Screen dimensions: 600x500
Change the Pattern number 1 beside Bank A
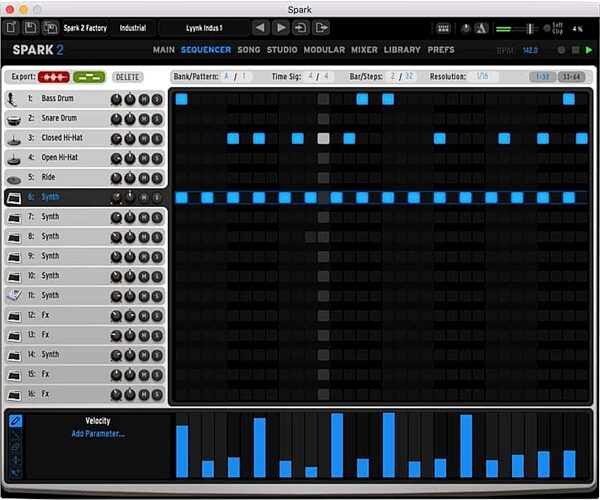(244, 77)
